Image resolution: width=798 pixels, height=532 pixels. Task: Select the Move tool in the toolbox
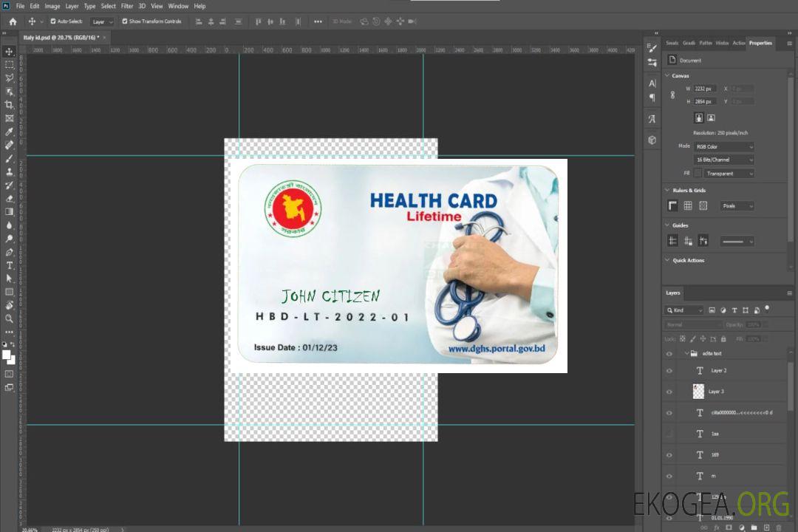click(x=9, y=52)
